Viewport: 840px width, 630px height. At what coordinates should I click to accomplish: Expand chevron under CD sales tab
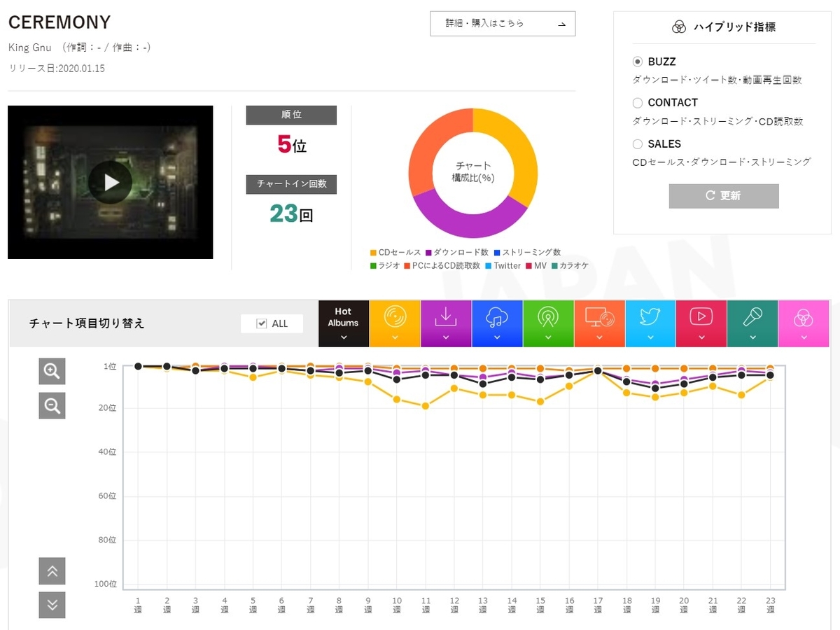coord(395,337)
